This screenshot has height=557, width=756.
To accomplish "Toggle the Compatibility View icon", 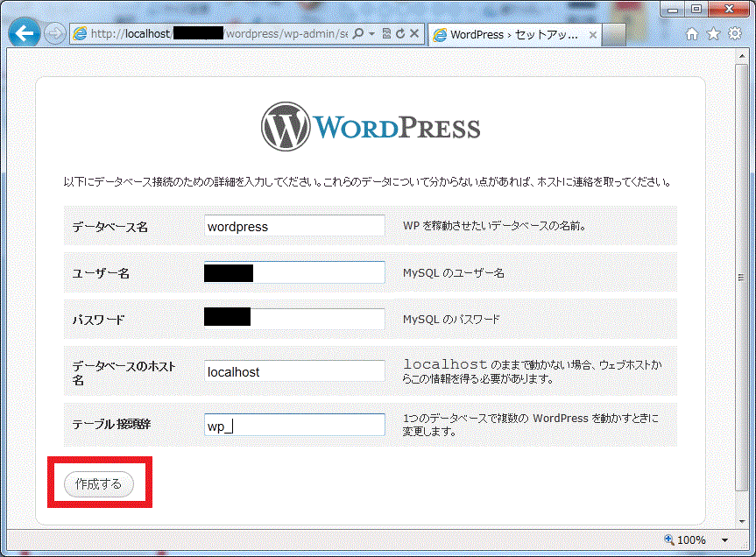I will (386, 34).
